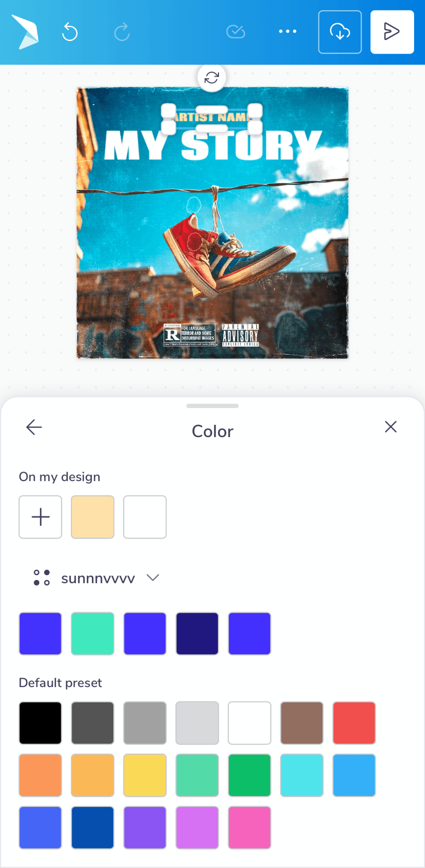
Task: Pick the red default preset color
Action: pos(354,723)
